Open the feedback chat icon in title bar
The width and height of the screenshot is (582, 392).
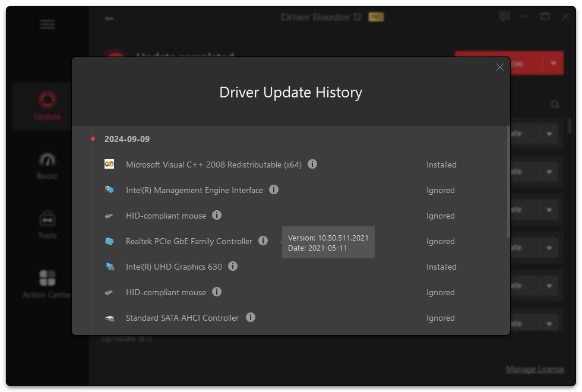pos(505,17)
